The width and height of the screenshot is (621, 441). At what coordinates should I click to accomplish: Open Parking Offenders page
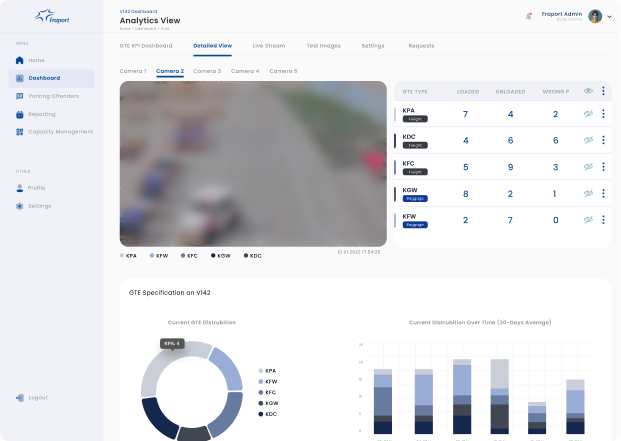(x=53, y=96)
